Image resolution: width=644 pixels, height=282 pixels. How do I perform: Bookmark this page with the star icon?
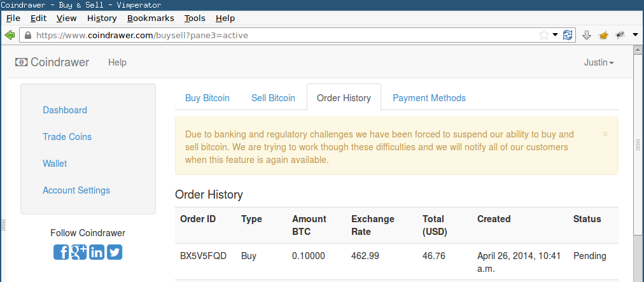click(544, 35)
